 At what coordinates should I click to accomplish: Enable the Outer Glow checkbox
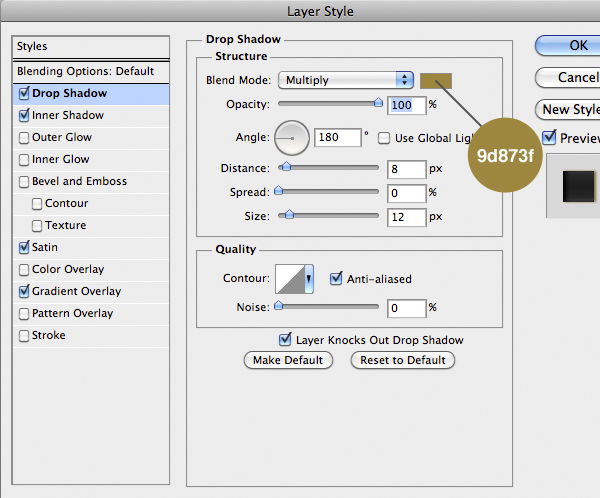tap(24, 138)
